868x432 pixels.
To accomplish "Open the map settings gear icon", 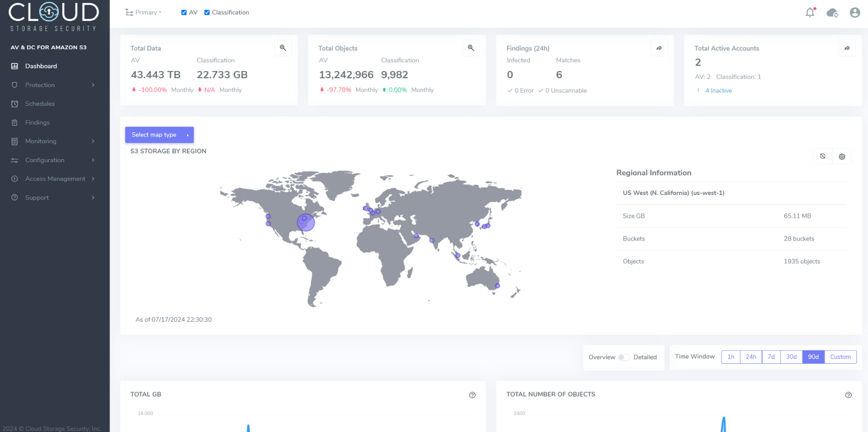I will pos(842,157).
